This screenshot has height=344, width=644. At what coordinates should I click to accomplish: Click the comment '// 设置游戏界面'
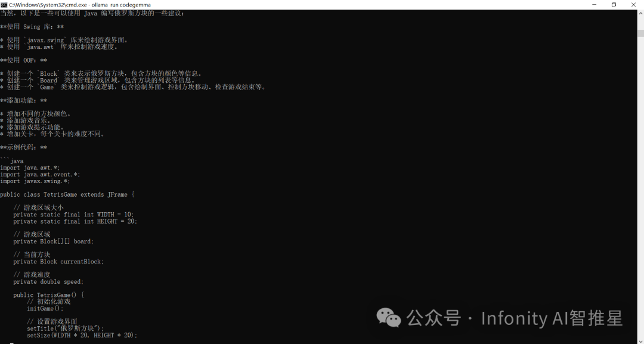pos(52,321)
